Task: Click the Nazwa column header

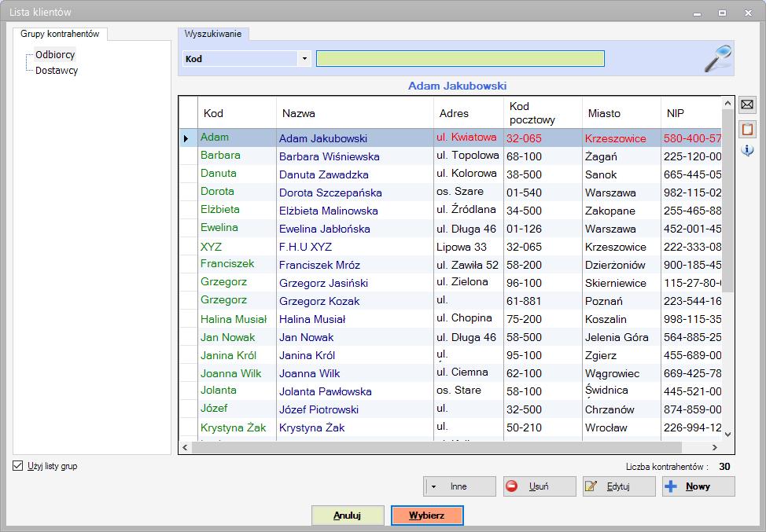Action: pyautogui.click(x=355, y=112)
